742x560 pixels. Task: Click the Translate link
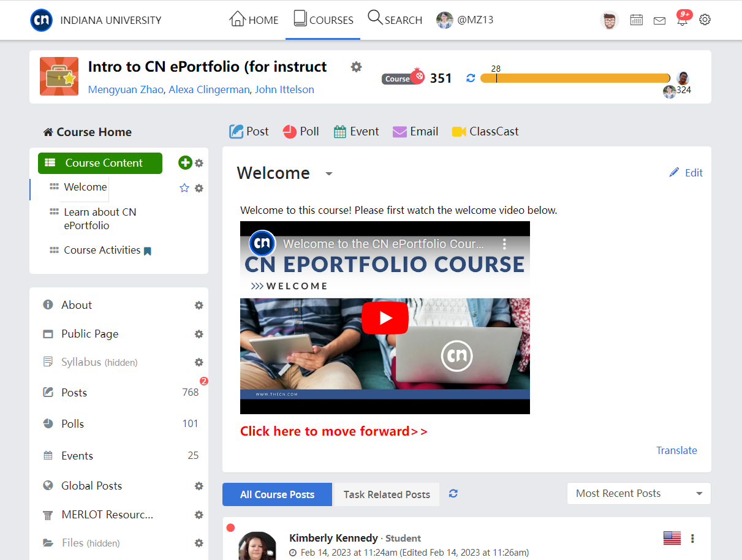676,450
